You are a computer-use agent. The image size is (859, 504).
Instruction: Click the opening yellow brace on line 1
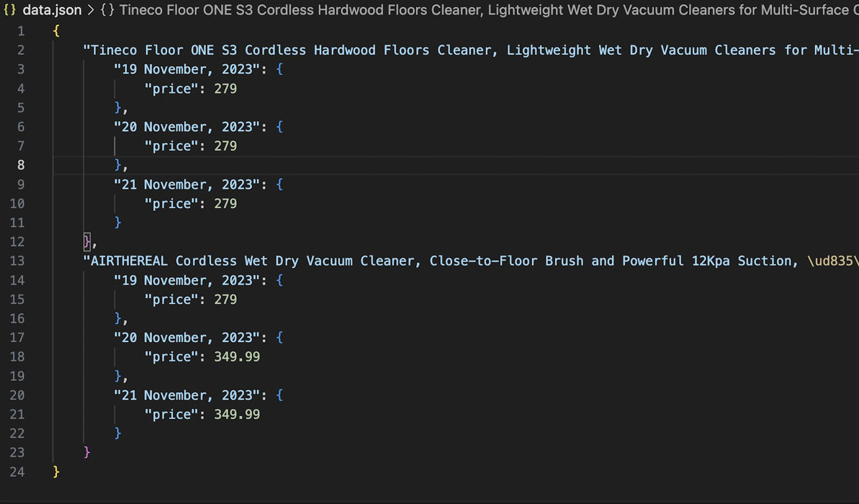pyautogui.click(x=56, y=31)
